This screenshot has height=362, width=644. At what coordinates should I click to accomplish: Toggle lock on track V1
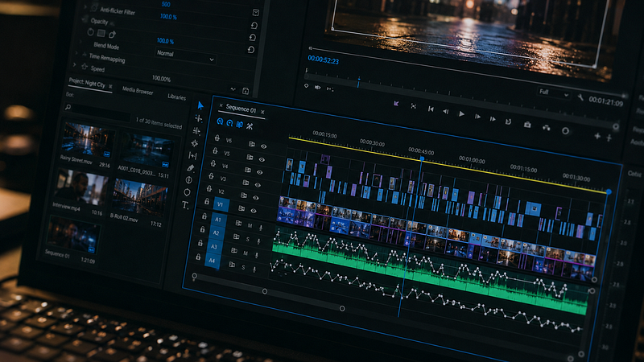pos(207,202)
